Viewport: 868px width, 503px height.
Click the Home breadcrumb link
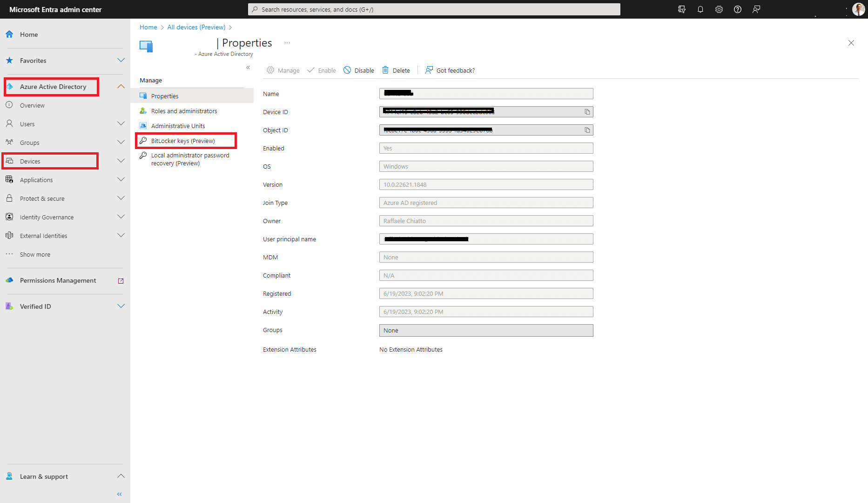(148, 27)
